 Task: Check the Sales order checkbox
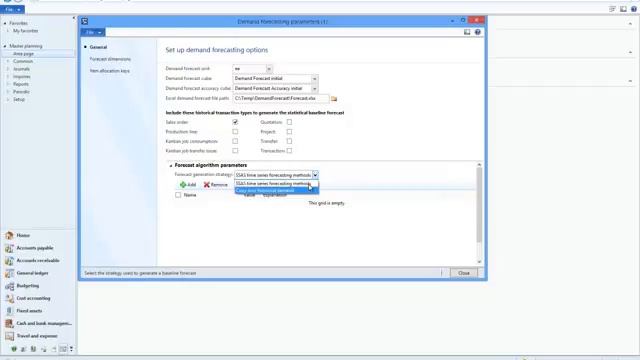(235, 122)
